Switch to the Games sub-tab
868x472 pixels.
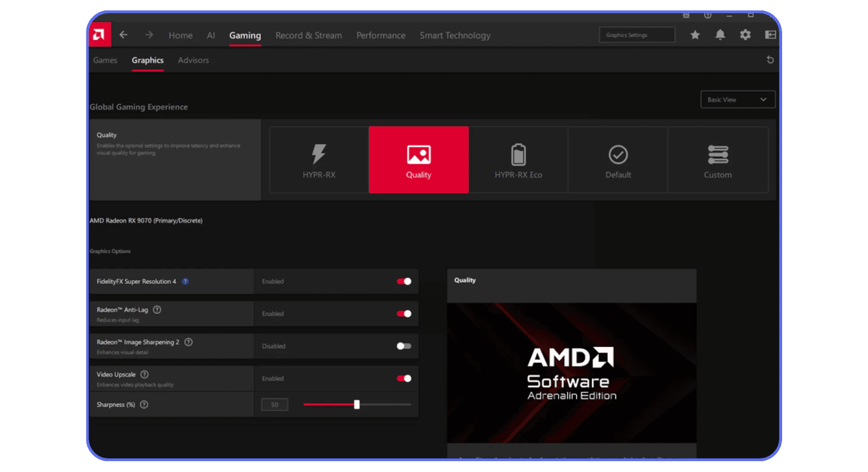click(105, 60)
